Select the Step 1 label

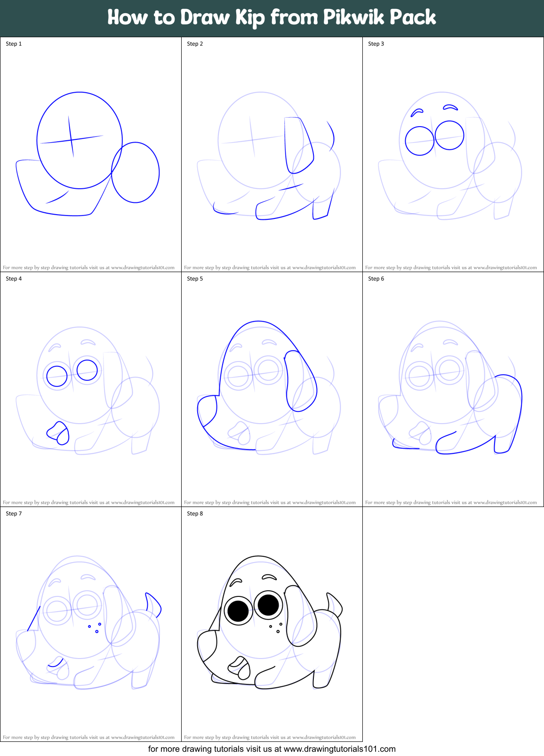14,44
